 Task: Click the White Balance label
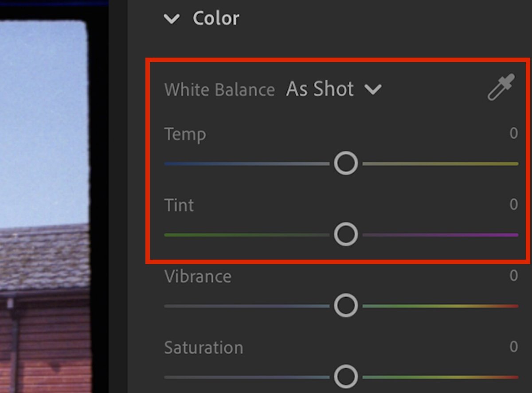pyautogui.click(x=219, y=89)
